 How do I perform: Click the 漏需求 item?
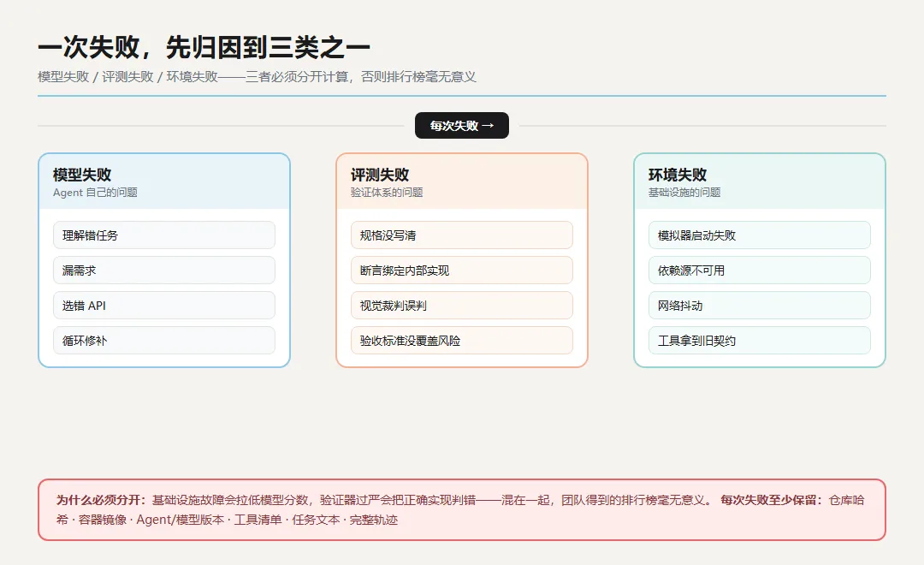163,271
